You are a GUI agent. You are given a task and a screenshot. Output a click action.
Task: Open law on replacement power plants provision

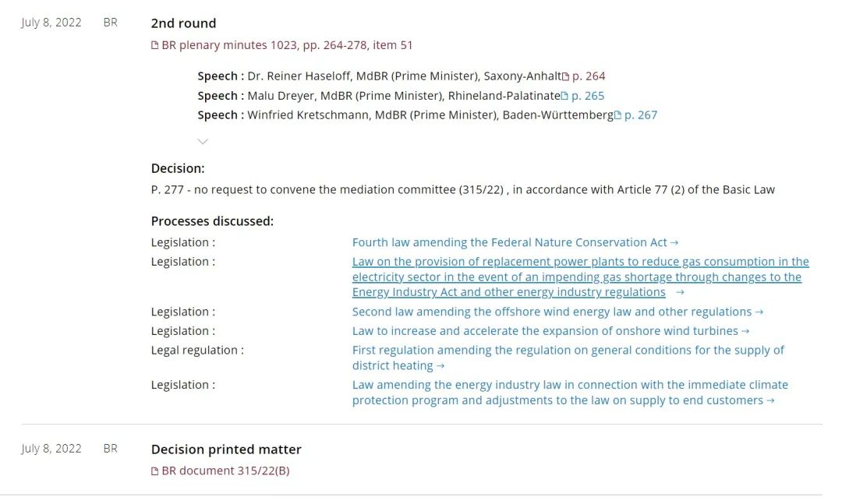click(x=580, y=277)
